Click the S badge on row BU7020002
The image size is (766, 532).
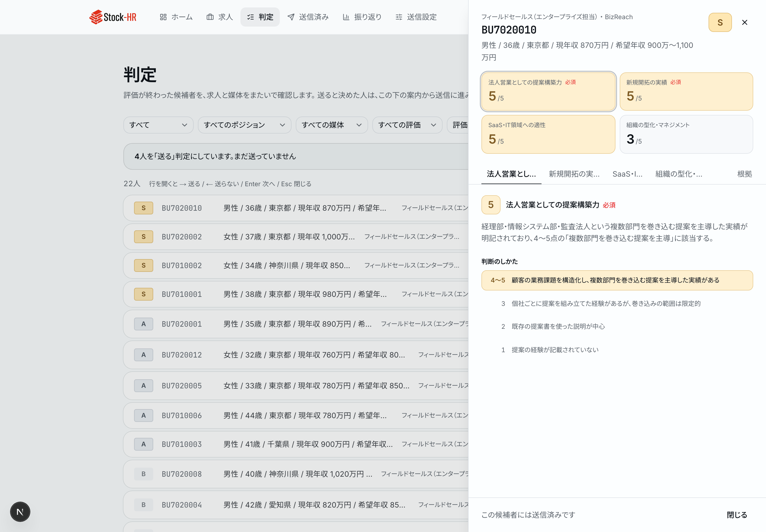144,237
